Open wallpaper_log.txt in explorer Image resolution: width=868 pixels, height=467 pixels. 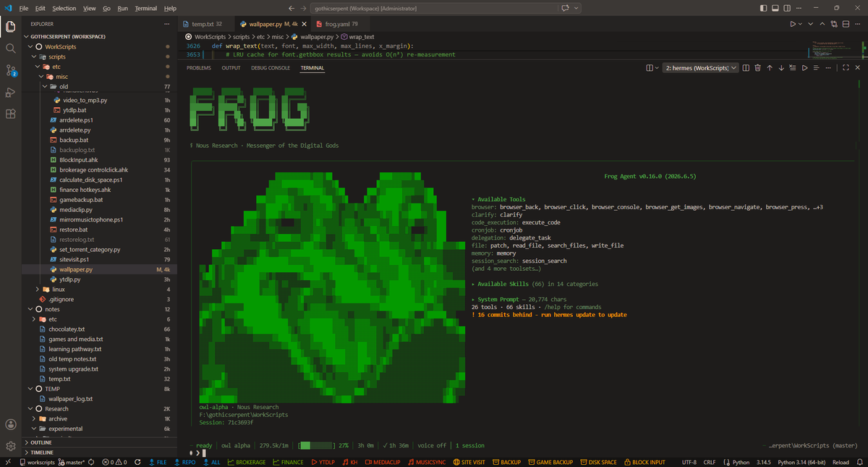pyautogui.click(x=70, y=398)
